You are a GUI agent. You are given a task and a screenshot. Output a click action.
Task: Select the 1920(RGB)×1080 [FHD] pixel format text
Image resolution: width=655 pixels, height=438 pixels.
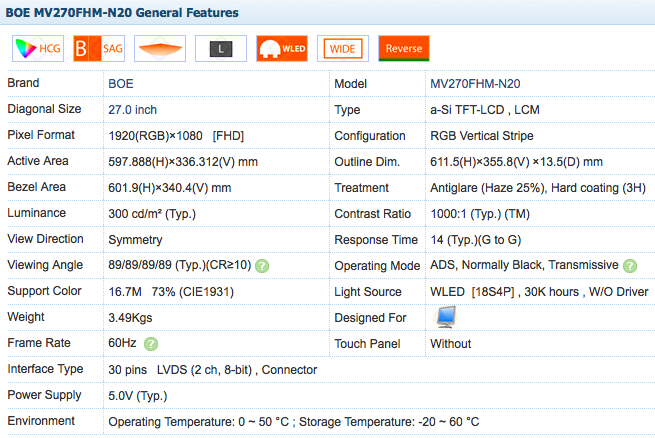point(176,136)
